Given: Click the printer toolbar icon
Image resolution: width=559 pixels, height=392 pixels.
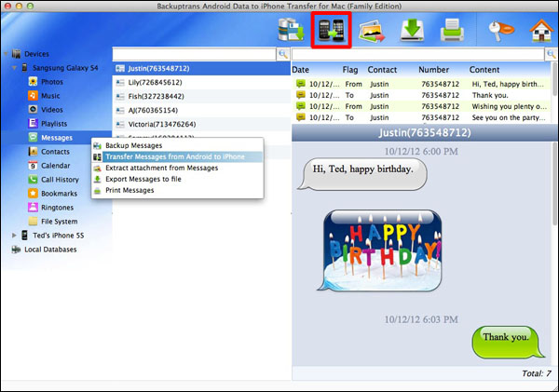Looking at the screenshot, I should tap(452, 30).
